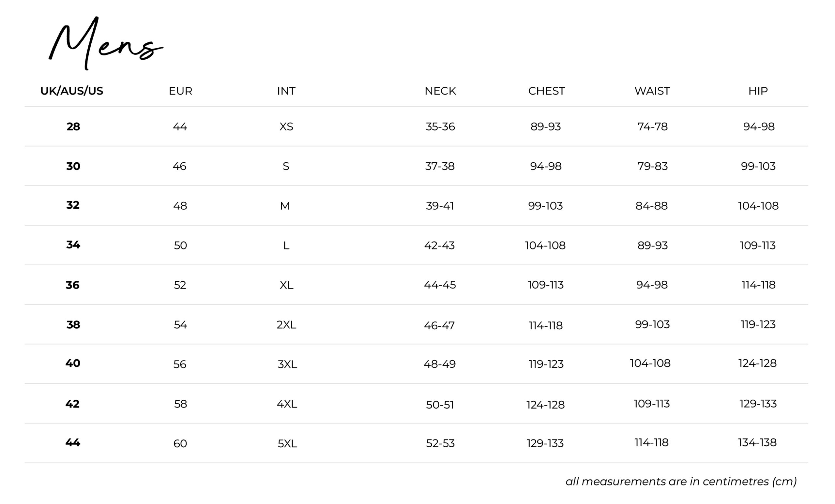Click the HIP column header
The image size is (835, 504).
758,91
